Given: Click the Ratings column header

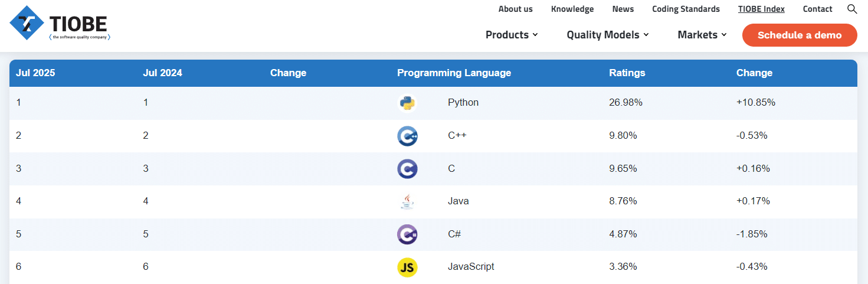Looking at the screenshot, I should [627, 73].
